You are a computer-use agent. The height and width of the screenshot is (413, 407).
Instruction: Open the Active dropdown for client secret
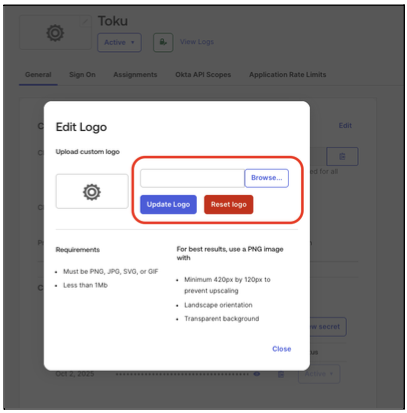[319, 374]
